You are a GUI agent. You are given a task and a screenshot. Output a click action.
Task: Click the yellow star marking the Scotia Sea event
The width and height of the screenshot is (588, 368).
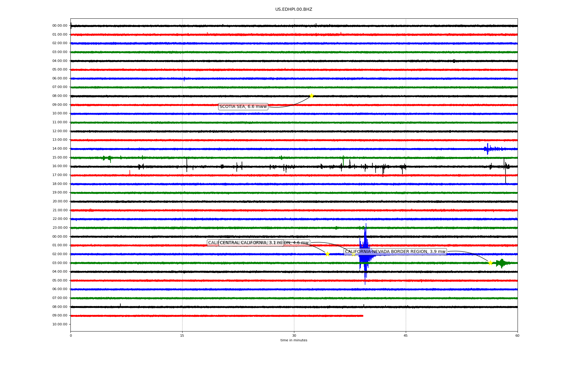[x=311, y=96]
